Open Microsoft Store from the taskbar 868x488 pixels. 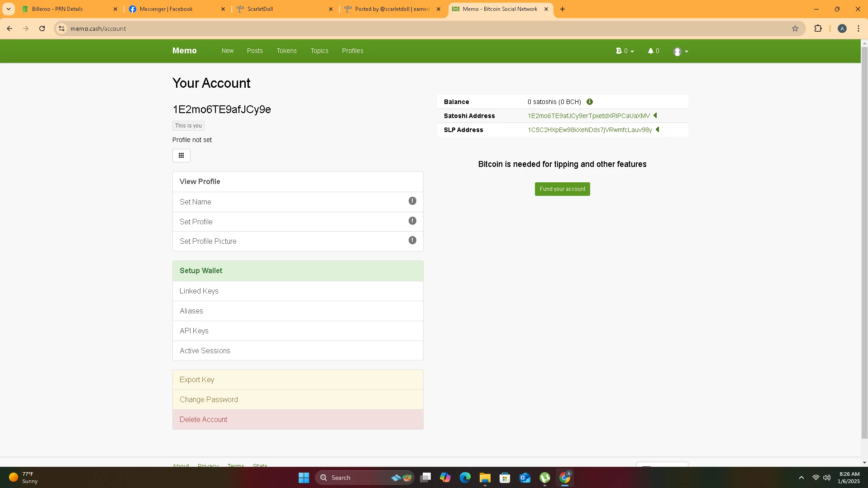click(505, 478)
